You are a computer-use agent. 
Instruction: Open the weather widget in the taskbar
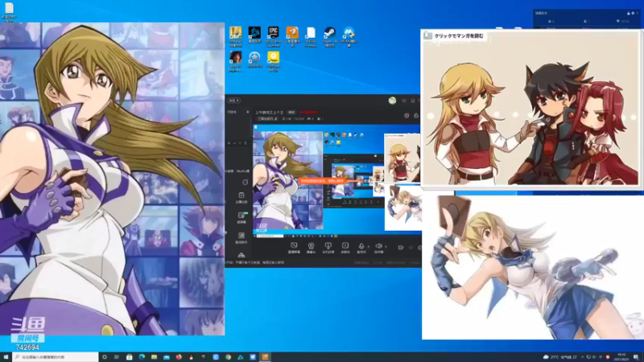tap(560, 357)
